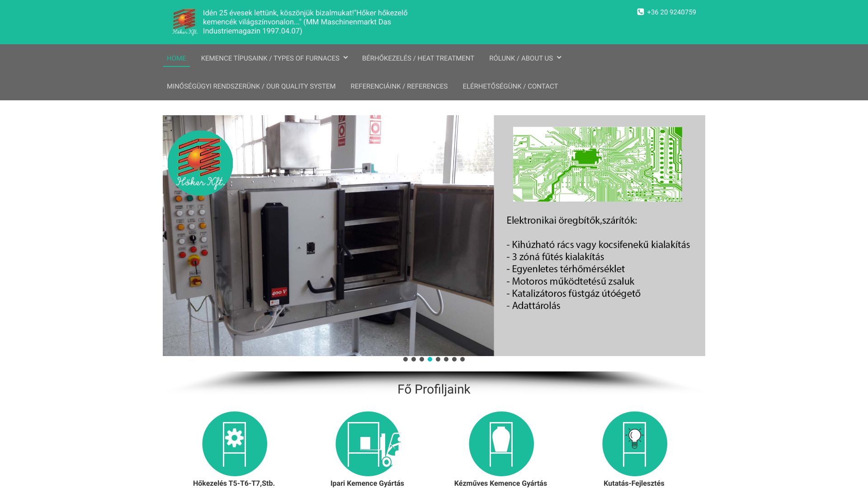Open the Ipari Kemence forklift icon circle
This screenshot has height=488, width=868.
click(368, 444)
